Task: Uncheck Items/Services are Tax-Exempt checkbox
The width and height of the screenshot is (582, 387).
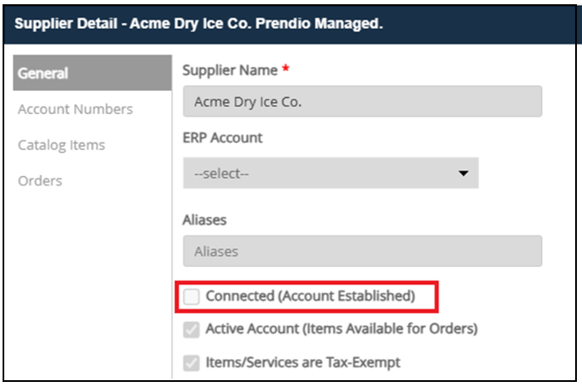Action: pos(192,363)
